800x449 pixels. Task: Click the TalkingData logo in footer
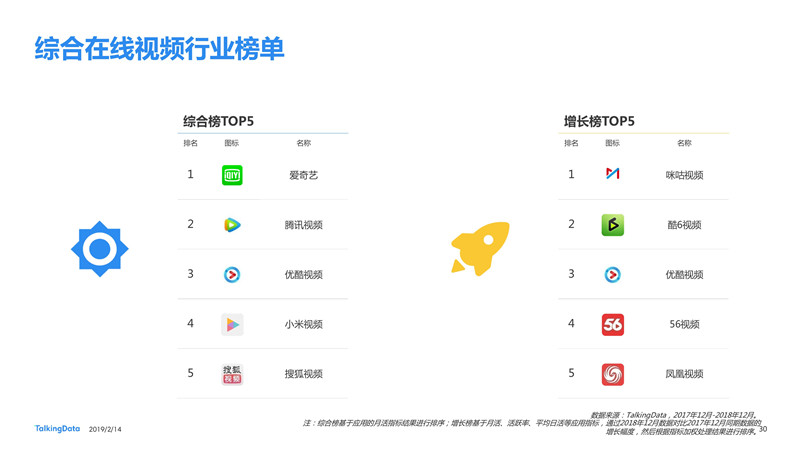pos(57,429)
